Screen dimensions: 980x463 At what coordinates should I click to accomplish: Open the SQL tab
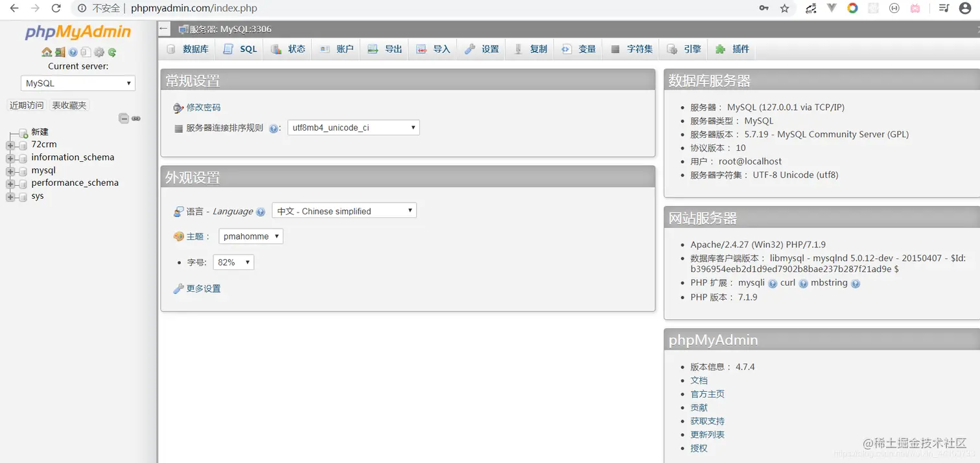pyautogui.click(x=240, y=49)
